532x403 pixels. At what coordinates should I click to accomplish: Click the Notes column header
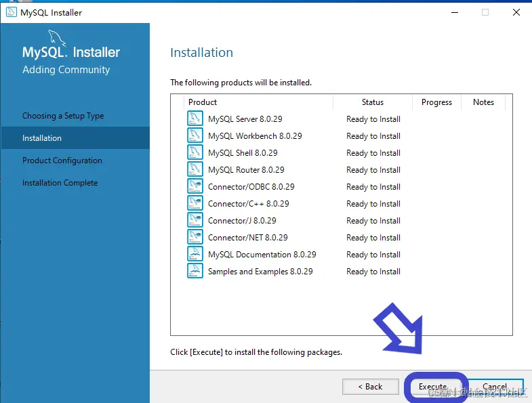tap(483, 102)
